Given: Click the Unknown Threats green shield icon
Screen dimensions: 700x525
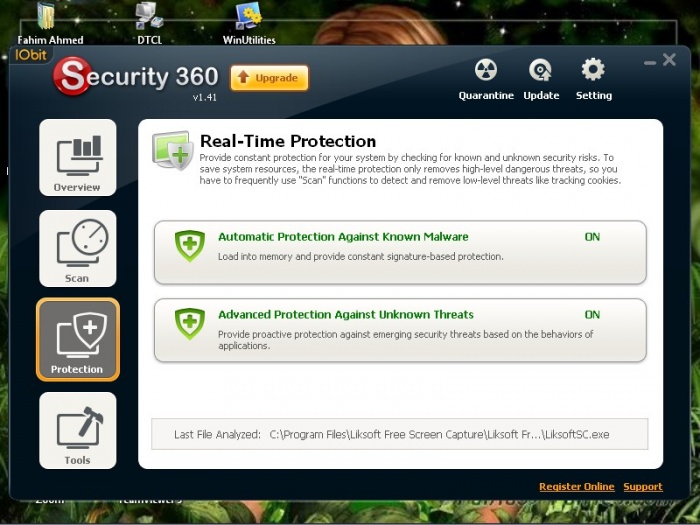Looking at the screenshot, I should coord(190,323).
